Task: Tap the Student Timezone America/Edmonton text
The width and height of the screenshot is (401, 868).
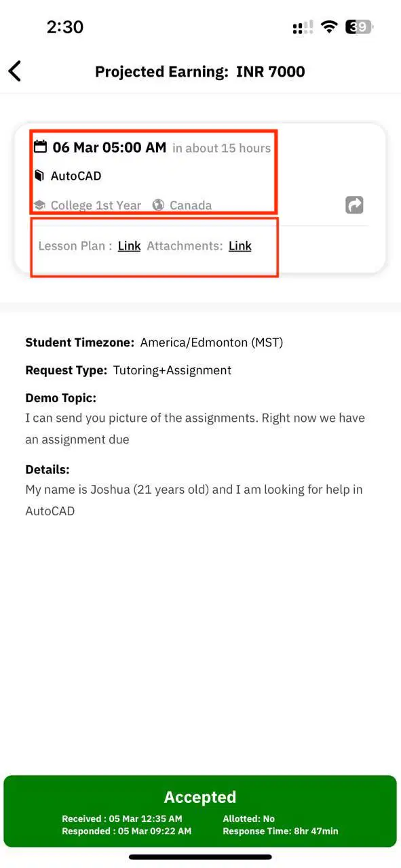Action: pos(154,342)
